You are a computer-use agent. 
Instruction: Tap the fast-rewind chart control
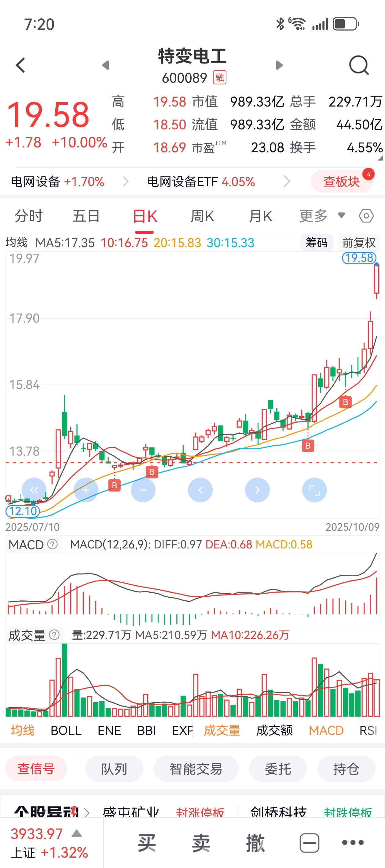[x=34, y=490]
